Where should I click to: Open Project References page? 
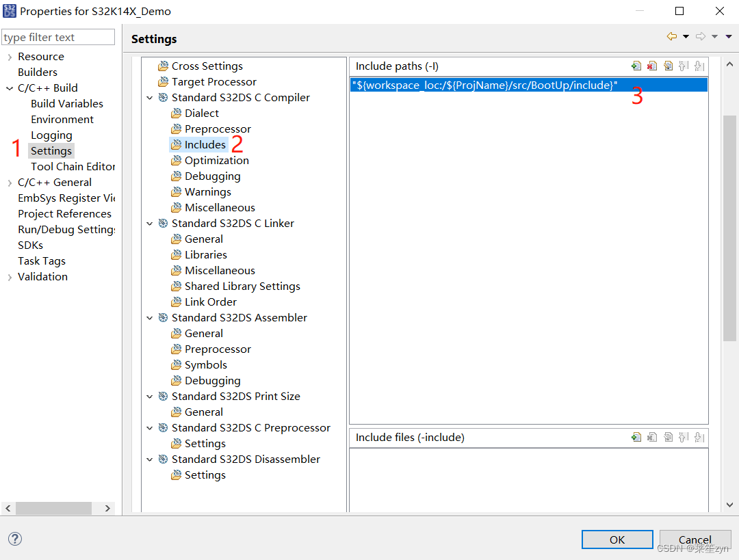(64, 214)
